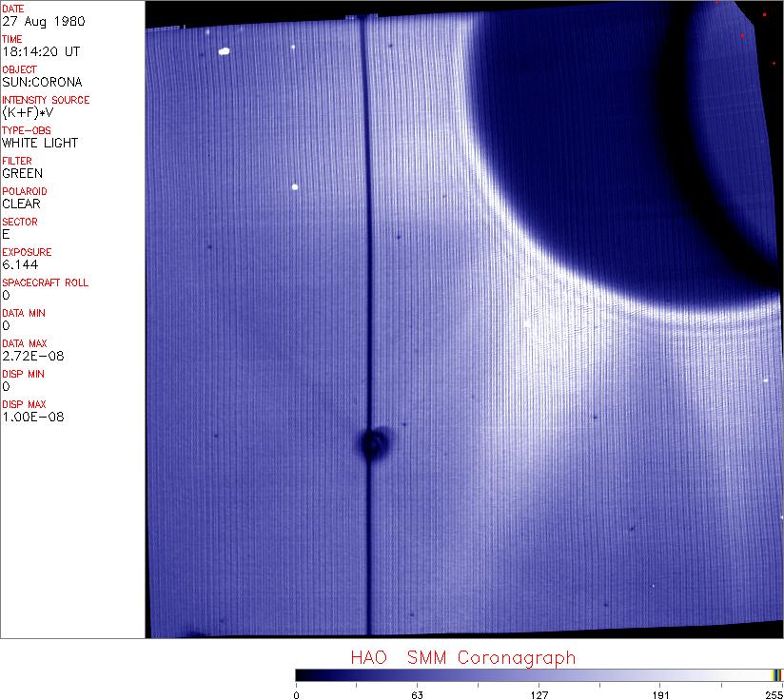Click the CLEAR polaroid value
Screen dimensions: 784x700
coord(21,204)
